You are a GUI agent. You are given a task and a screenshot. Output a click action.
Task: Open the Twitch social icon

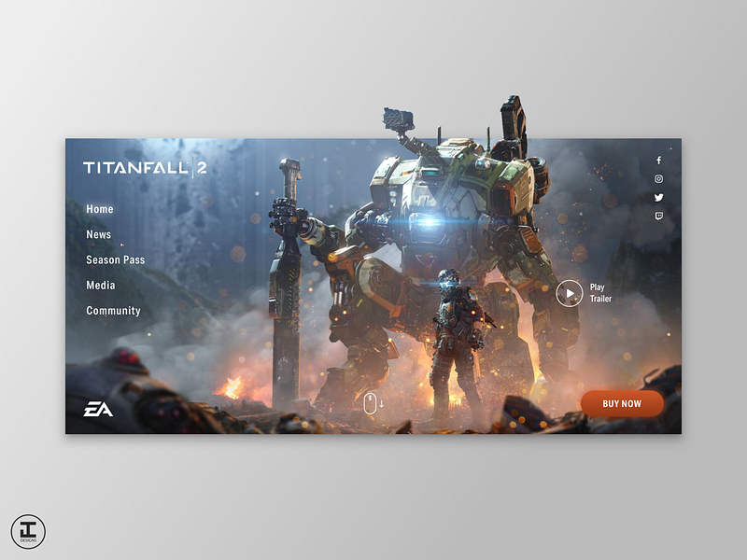(659, 217)
